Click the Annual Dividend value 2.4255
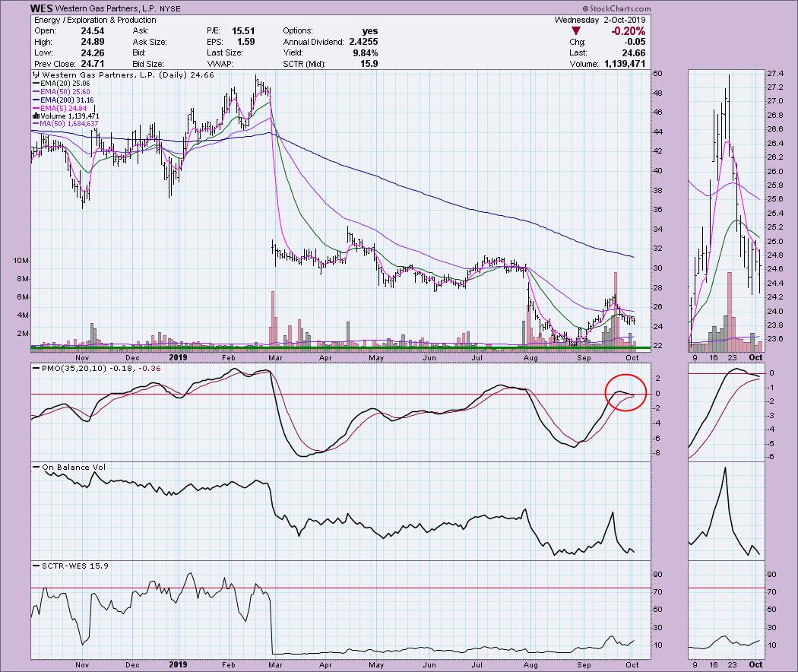Viewport: 798px width, 672px height. click(x=363, y=42)
